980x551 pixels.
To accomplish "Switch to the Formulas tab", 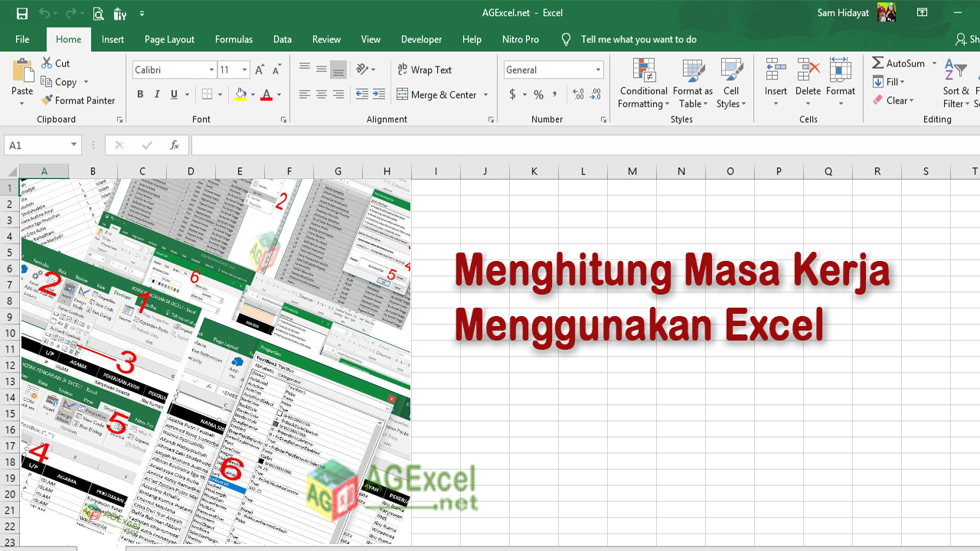I will click(234, 39).
